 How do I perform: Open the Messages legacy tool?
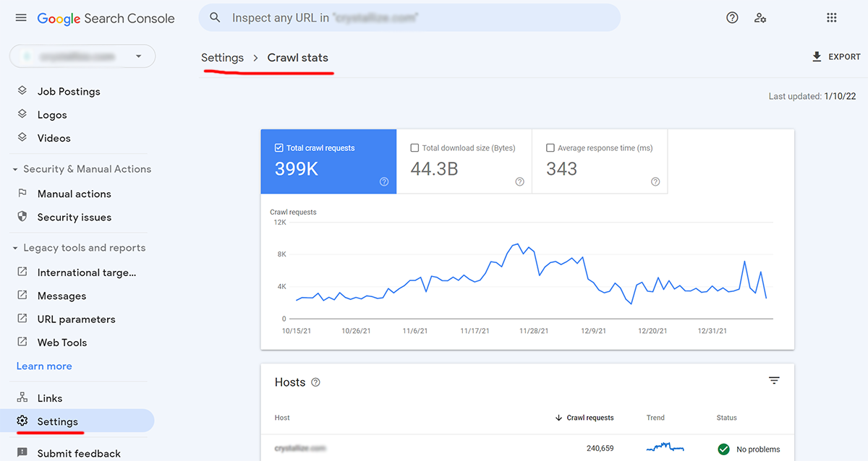click(61, 296)
